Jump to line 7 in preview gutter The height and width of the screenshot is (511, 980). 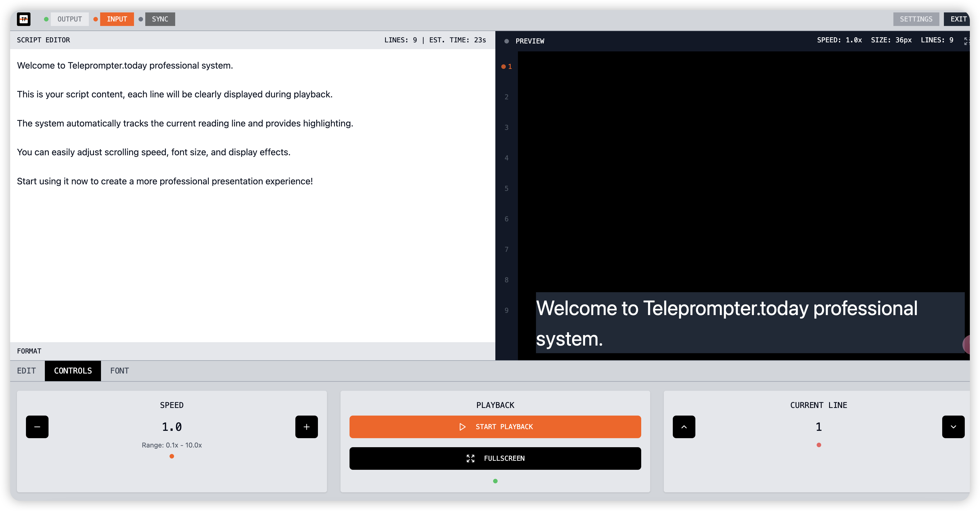click(x=506, y=249)
